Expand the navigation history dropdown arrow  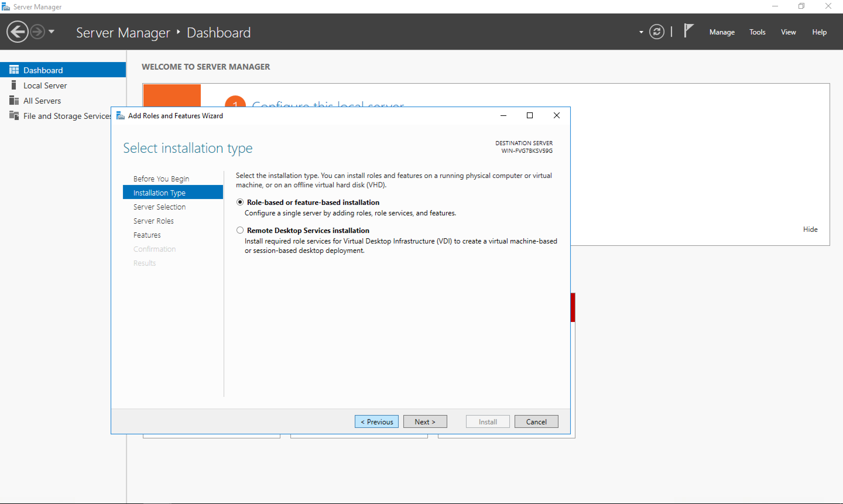coord(52,32)
